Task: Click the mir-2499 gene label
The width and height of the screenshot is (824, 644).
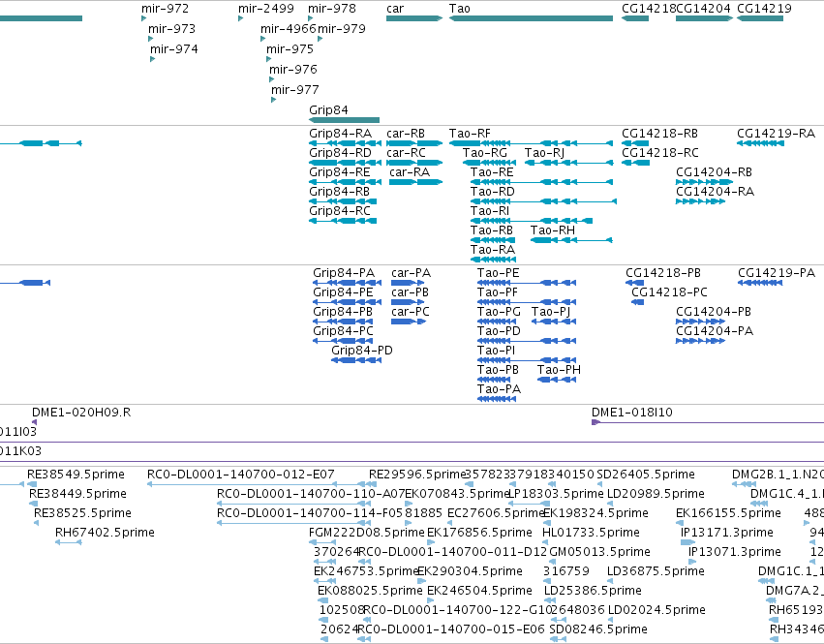Action: (266, 9)
